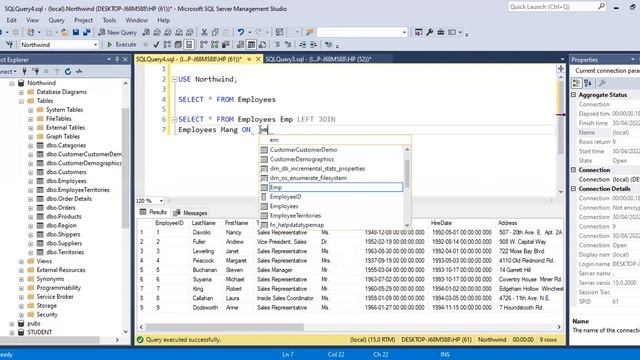
Task: Click the Copy icon in the toolbar
Action: (215, 32)
